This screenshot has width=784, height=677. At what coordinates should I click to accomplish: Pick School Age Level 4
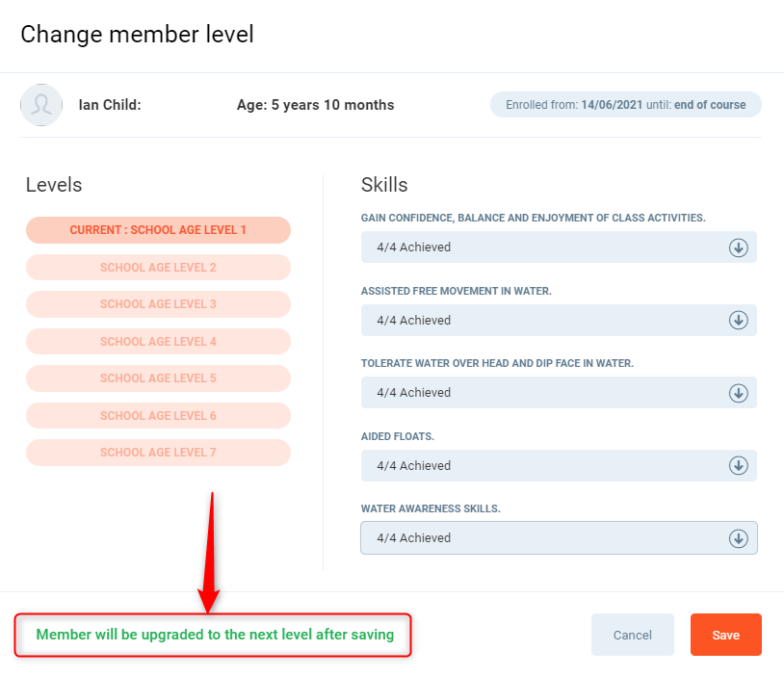coord(158,342)
